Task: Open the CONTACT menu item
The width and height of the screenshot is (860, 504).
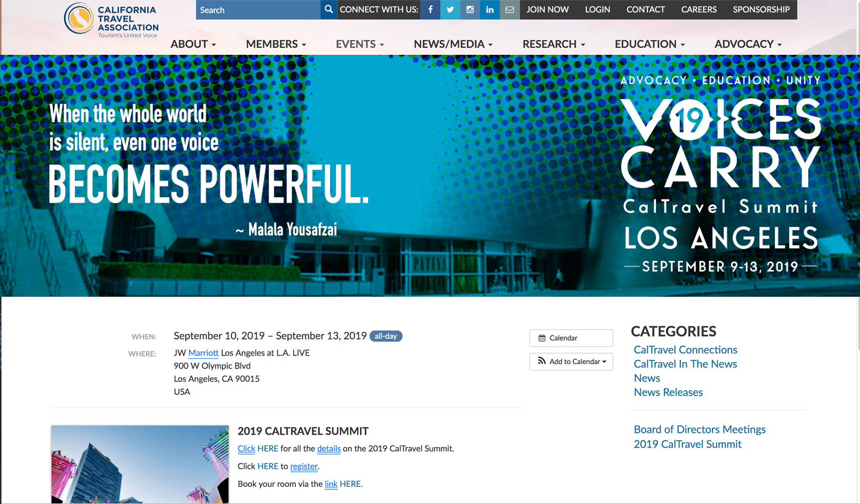Action: point(646,10)
